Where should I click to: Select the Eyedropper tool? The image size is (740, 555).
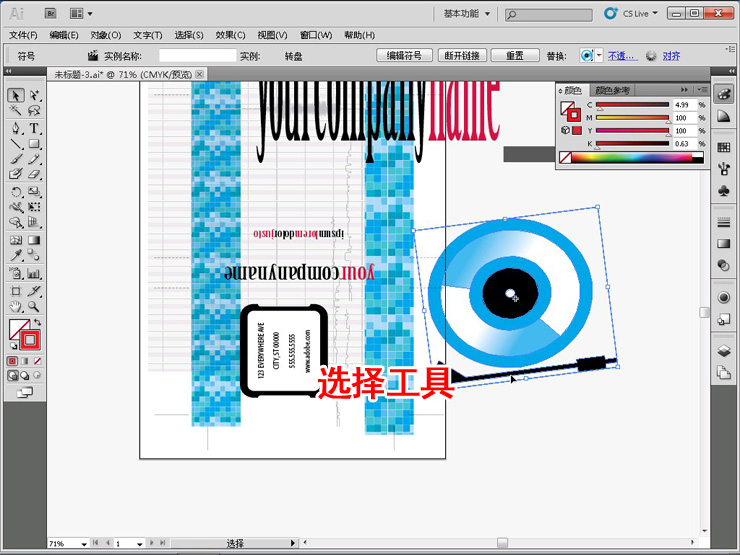[16, 256]
